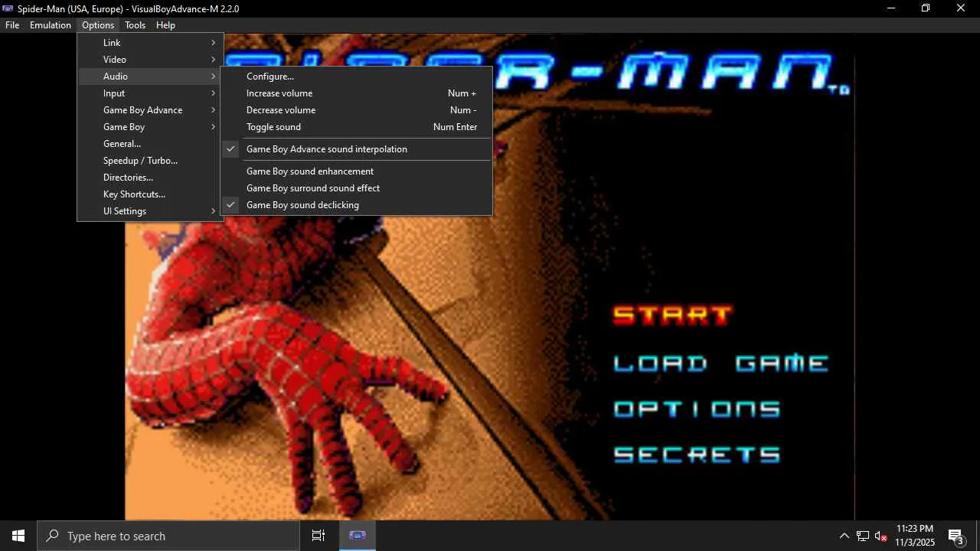This screenshot has height=551, width=980.
Task: Select START on the game title screen
Action: coord(673,315)
